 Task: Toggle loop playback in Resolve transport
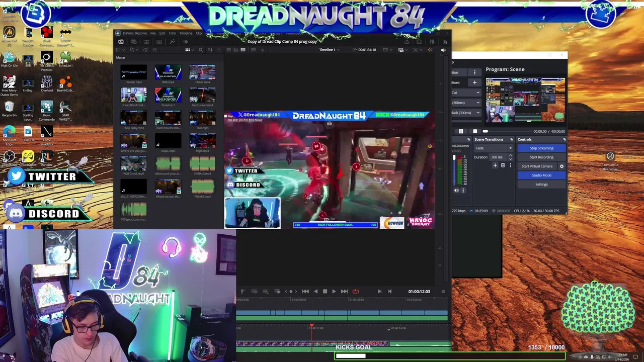[355, 291]
